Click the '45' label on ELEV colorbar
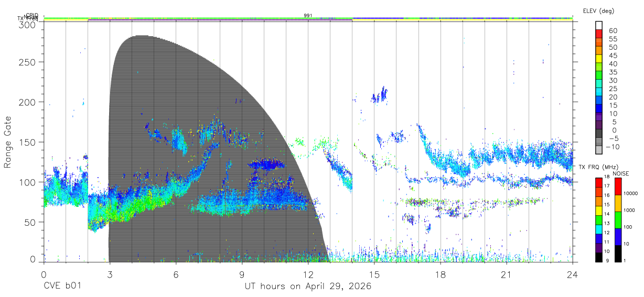This screenshot has height=297, width=644. pos(613,56)
